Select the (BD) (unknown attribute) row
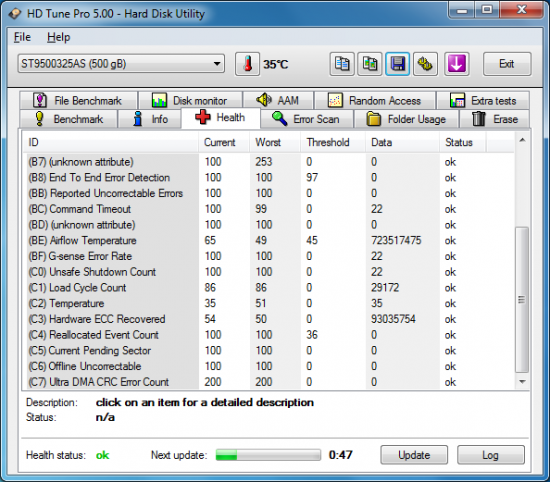Viewport: 550px width, 482px height. [x=268, y=225]
